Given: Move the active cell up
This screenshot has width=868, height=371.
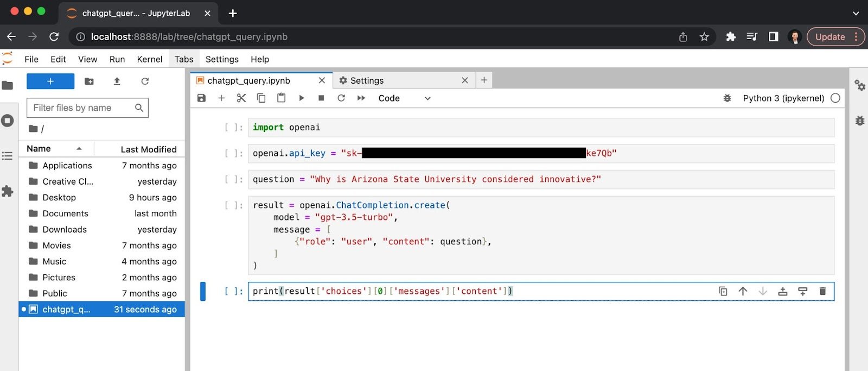Looking at the screenshot, I should 743,291.
